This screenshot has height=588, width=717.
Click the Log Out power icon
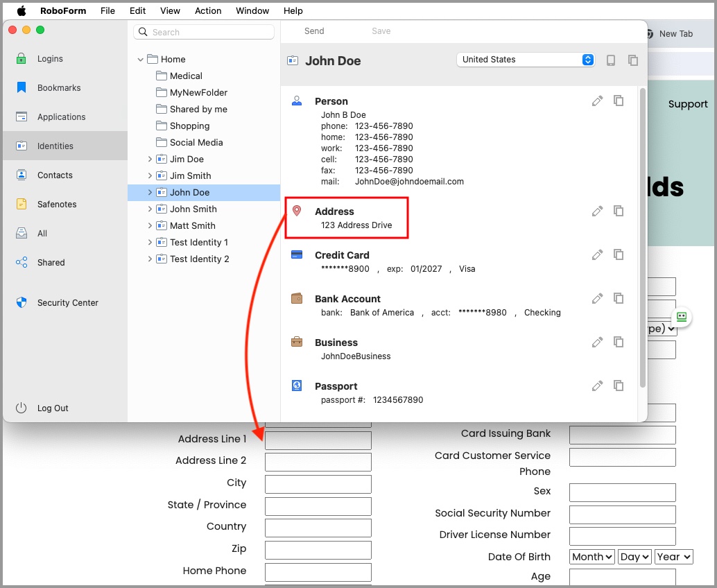point(21,408)
